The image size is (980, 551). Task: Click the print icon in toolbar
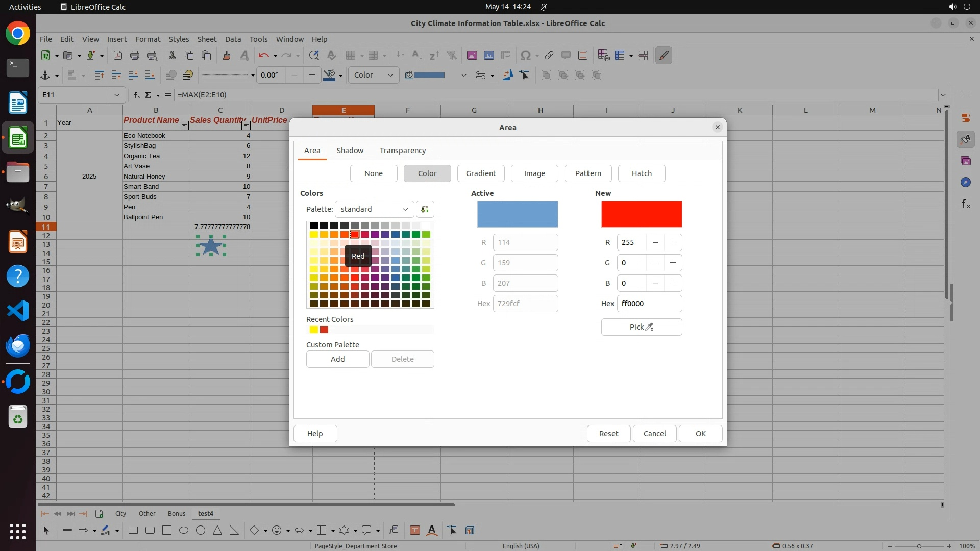135,56
